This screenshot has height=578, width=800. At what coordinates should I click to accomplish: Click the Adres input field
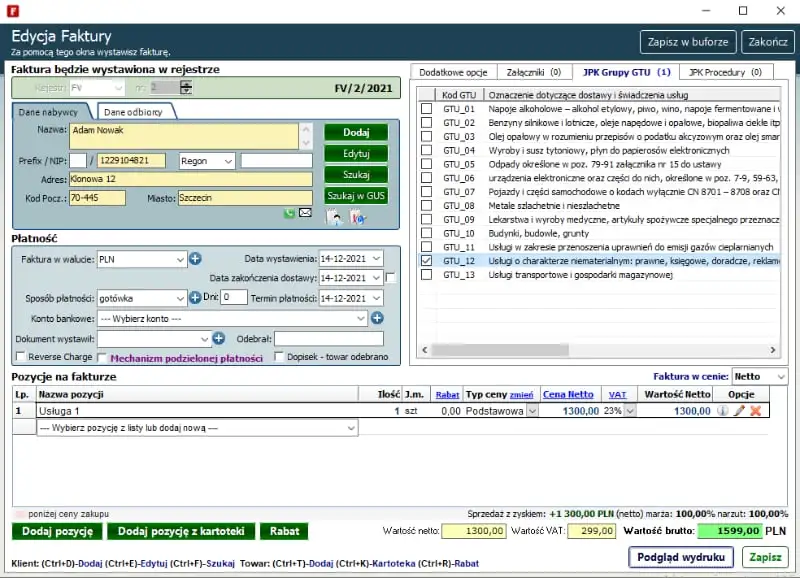point(184,179)
